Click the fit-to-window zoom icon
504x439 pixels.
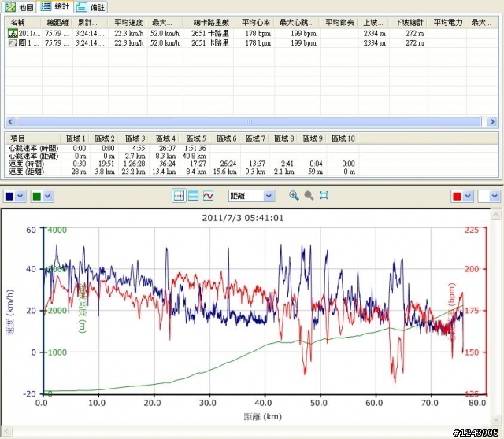324,195
